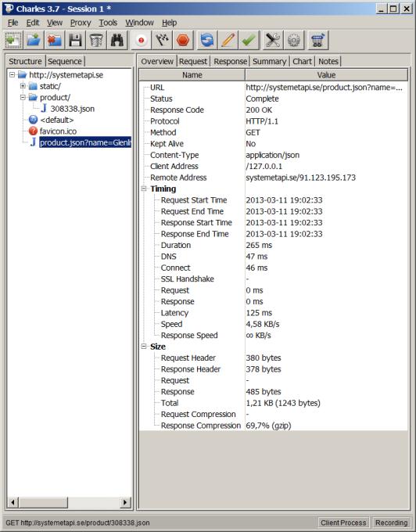This screenshot has width=416, height=532.
Task: Open the Window menu
Action: tap(139, 23)
